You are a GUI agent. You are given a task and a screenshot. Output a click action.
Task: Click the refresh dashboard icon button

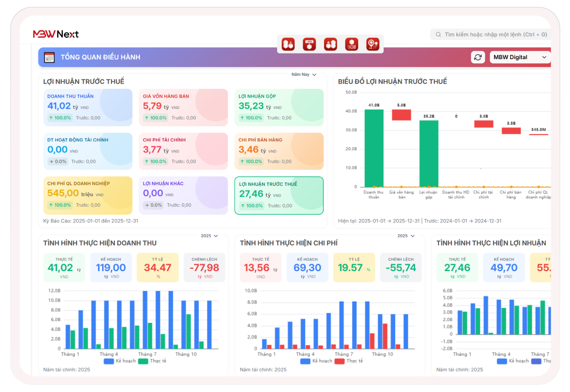(478, 57)
